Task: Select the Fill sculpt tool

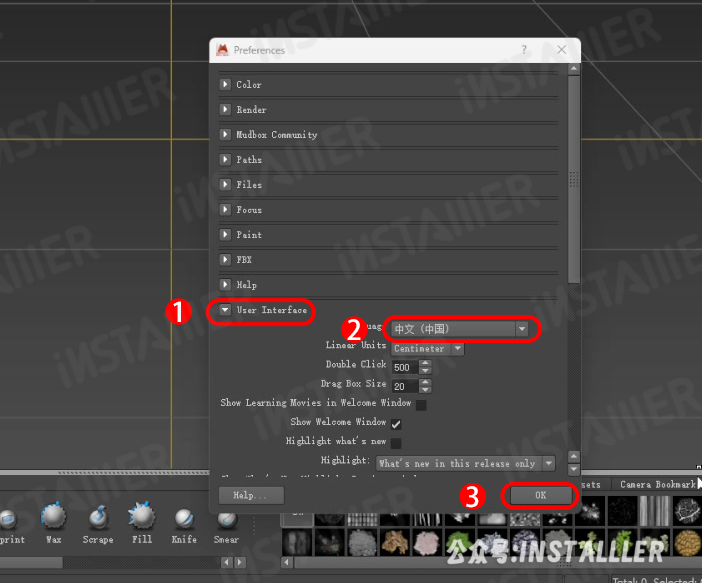Action: tap(141, 522)
